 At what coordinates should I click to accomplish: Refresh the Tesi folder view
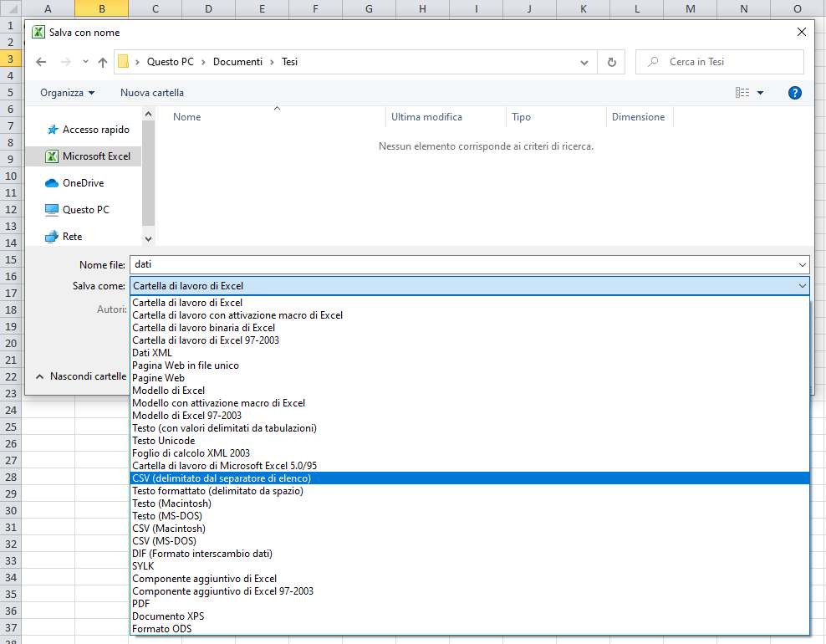(612, 62)
